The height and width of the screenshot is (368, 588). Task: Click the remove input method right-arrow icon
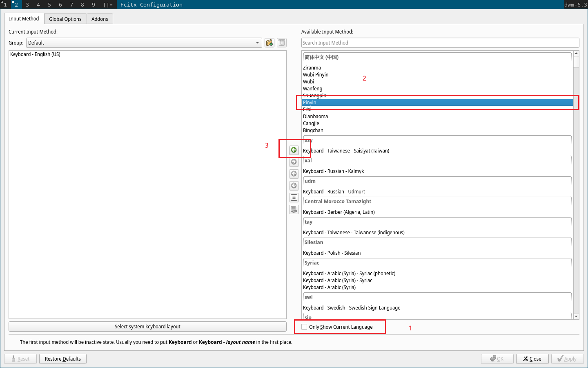click(x=294, y=162)
